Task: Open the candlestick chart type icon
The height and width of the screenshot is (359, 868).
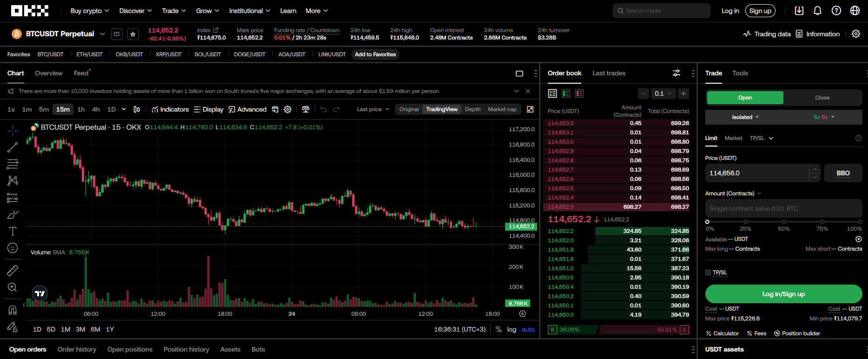Action: (137, 109)
